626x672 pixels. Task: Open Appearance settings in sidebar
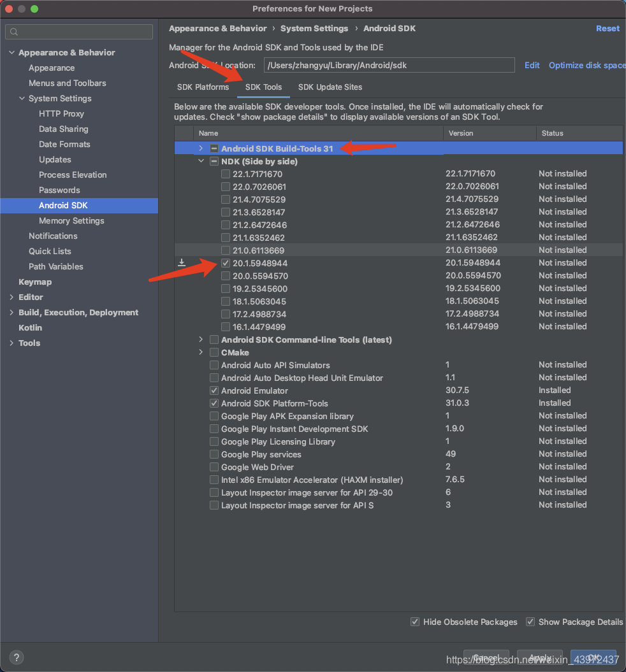[52, 68]
